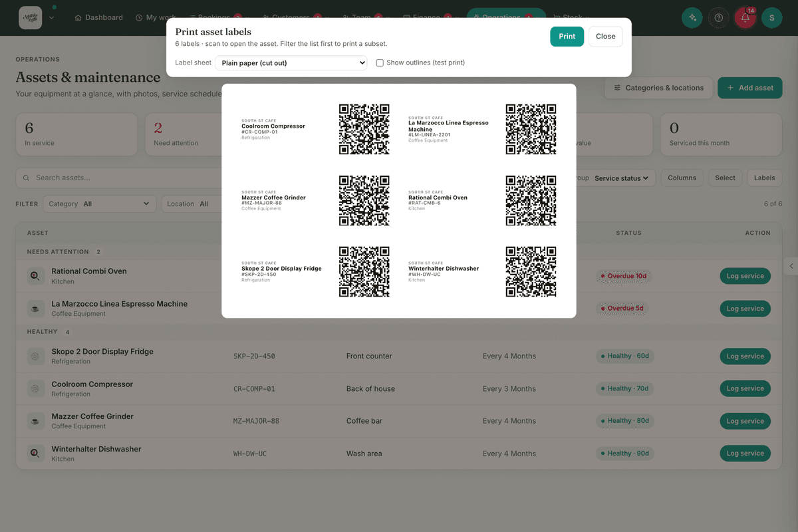This screenshot has height=532, width=798.
Task: Click the search magnifier icon
Action: pos(26,178)
